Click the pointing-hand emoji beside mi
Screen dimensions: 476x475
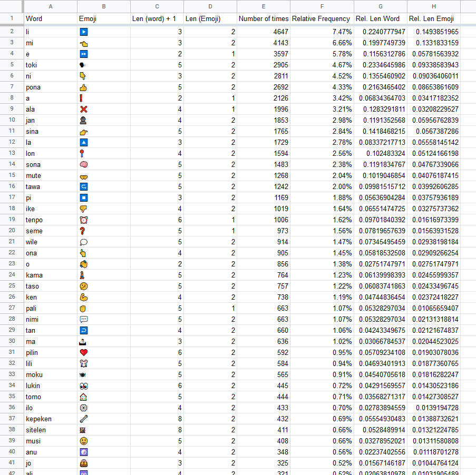(83, 43)
